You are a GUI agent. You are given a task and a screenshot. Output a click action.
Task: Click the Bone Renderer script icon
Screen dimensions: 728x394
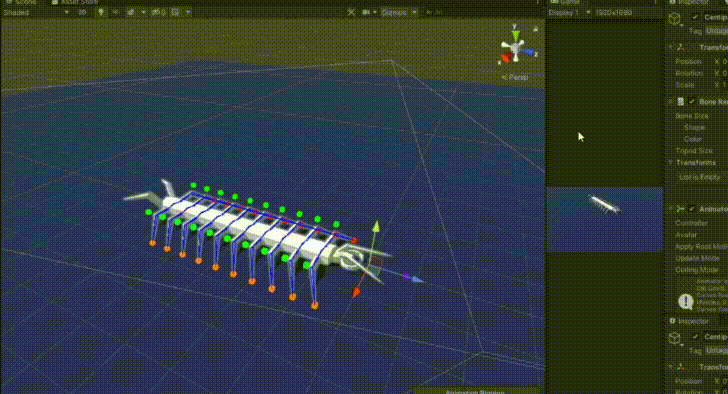click(x=681, y=102)
